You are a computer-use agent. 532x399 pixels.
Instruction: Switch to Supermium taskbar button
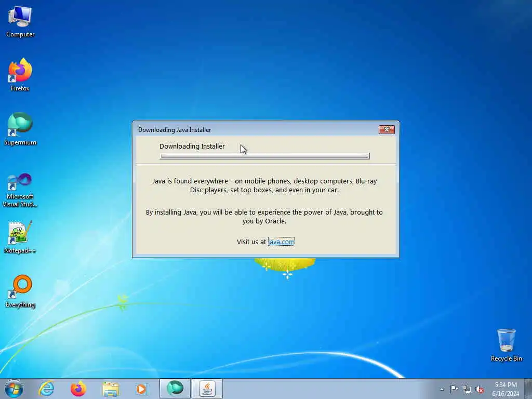tap(175, 389)
